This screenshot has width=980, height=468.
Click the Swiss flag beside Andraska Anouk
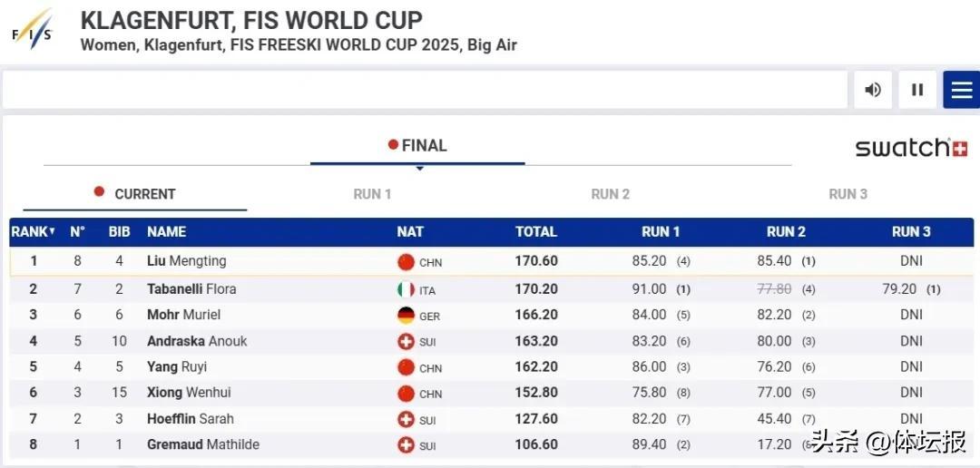click(406, 342)
